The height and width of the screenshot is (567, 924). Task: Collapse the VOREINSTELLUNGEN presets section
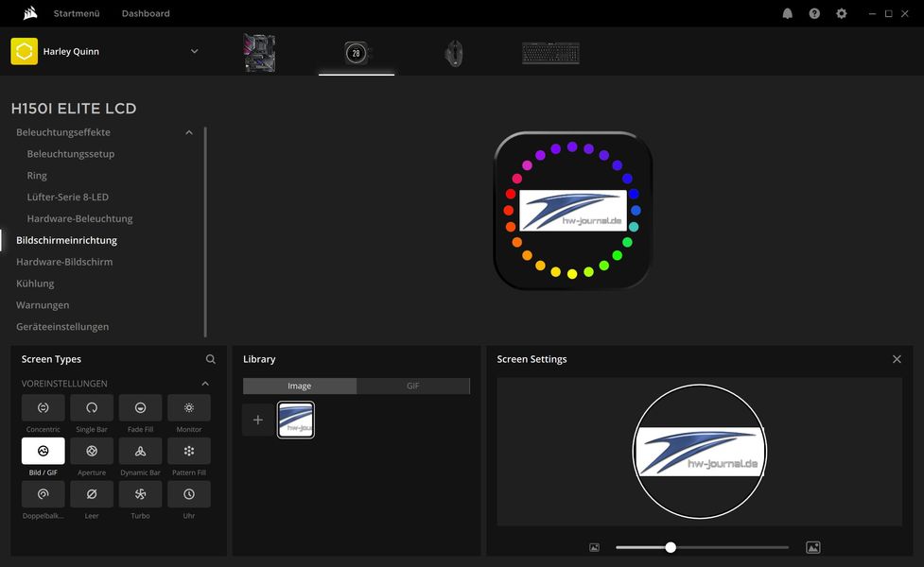205,384
